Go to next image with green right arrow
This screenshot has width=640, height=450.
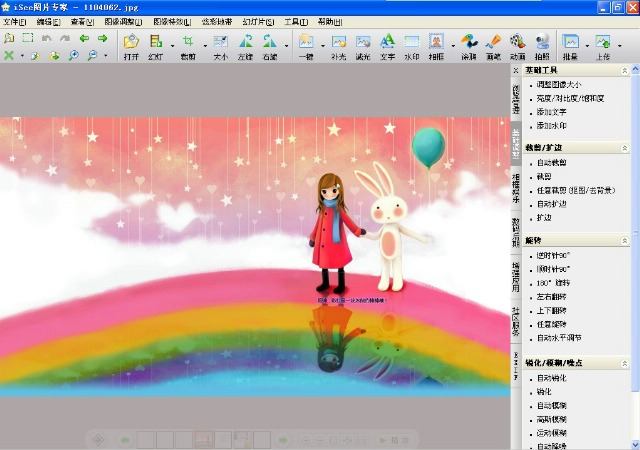(x=102, y=38)
